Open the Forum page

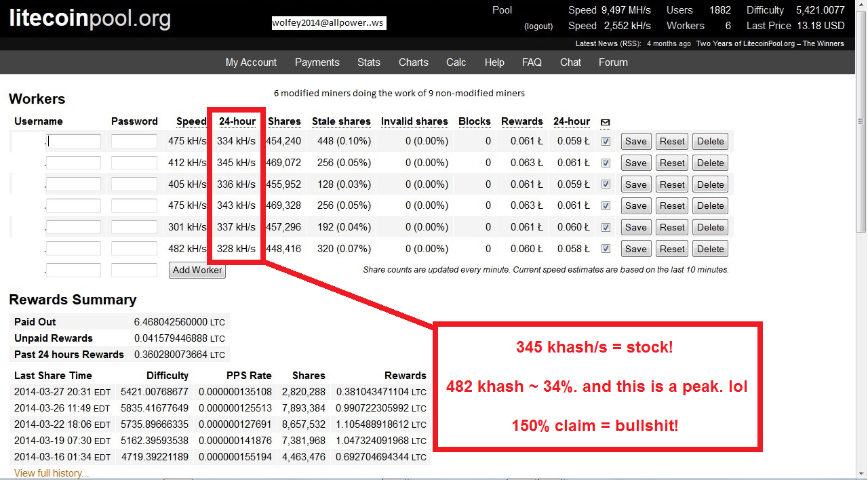613,62
